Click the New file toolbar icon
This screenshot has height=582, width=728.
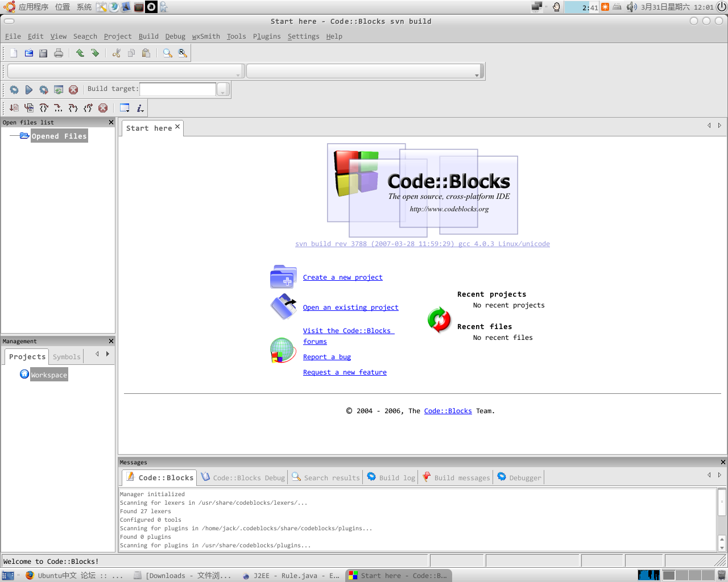[14, 53]
